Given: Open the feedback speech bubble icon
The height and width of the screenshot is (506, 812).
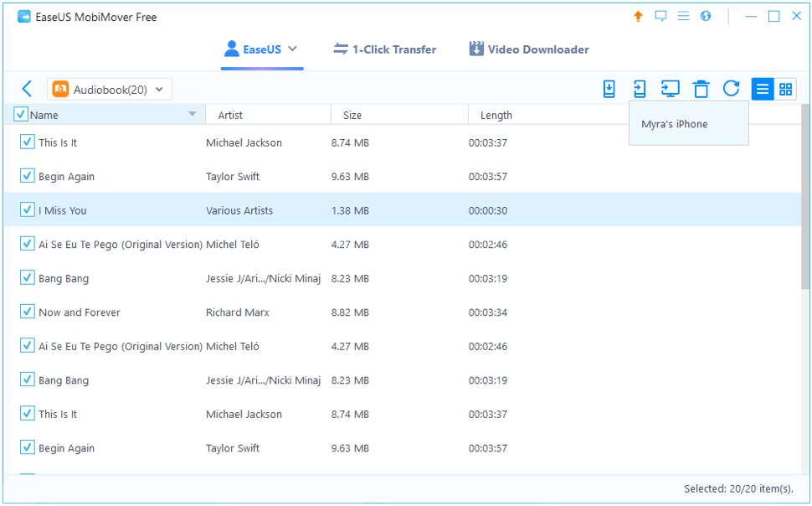Looking at the screenshot, I should 660,17.
